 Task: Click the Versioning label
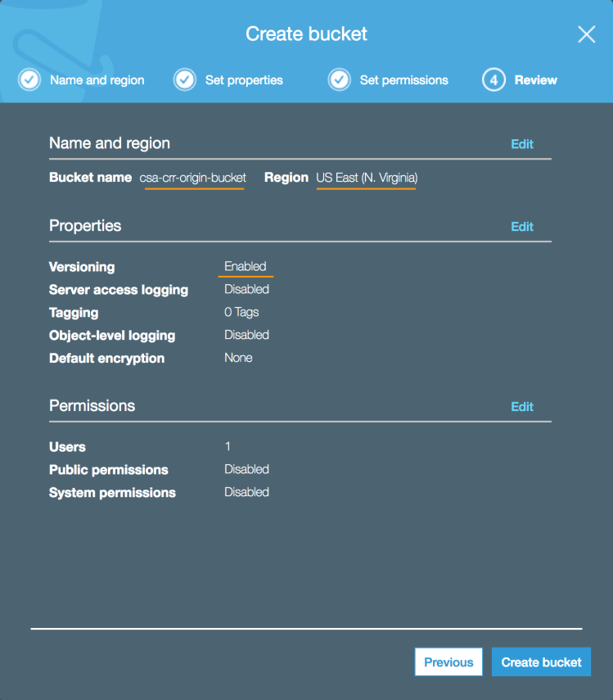click(82, 267)
